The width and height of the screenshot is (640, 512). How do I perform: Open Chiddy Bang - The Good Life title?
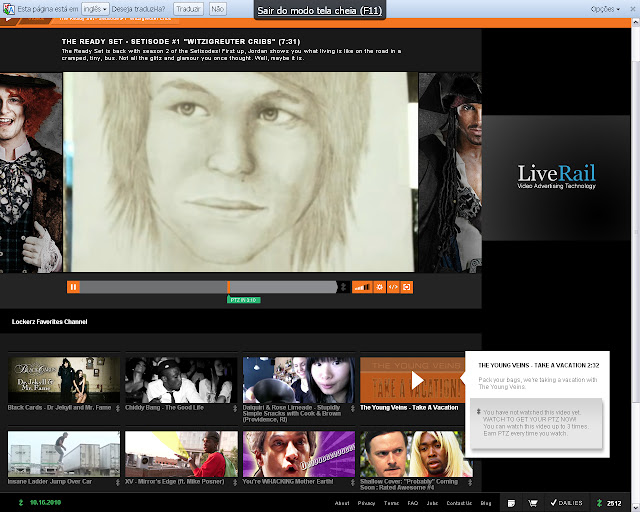(164, 407)
